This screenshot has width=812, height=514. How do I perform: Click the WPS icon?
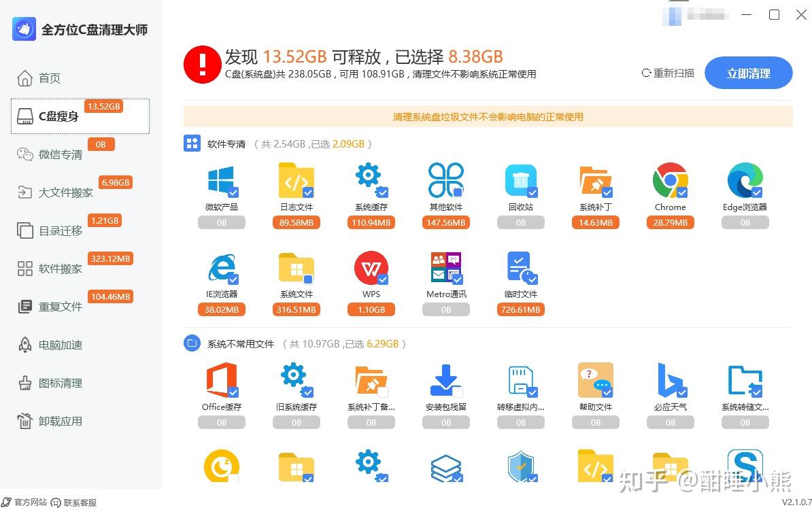tap(371, 268)
